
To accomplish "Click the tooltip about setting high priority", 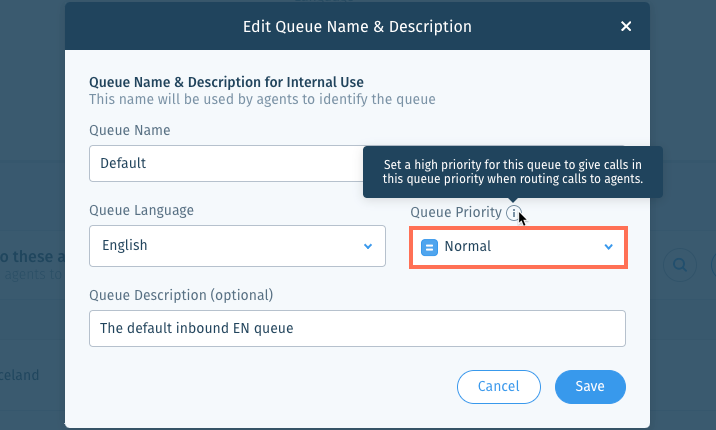I will pos(513,172).
